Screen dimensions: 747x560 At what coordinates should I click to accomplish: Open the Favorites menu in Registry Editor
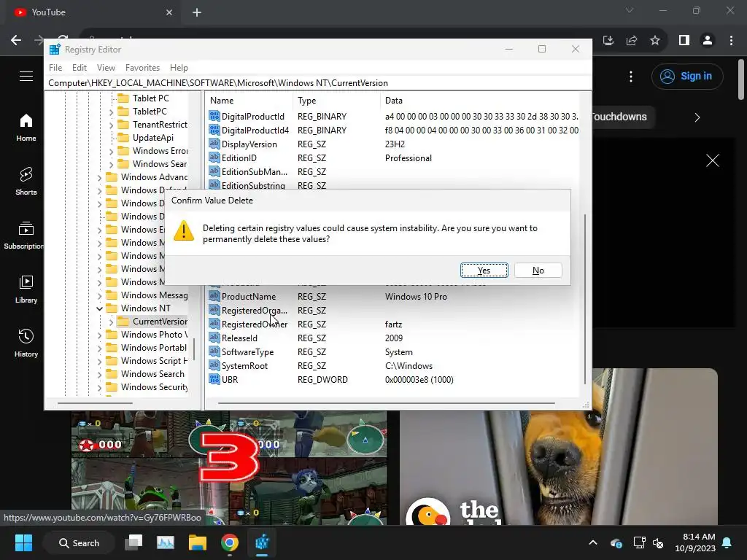[142, 68]
